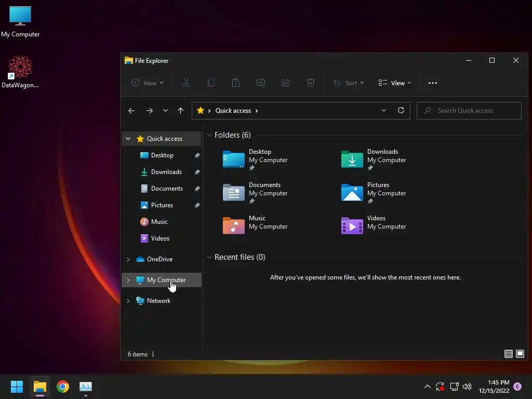Select My Computer in navigation pane

click(x=162, y=280)
